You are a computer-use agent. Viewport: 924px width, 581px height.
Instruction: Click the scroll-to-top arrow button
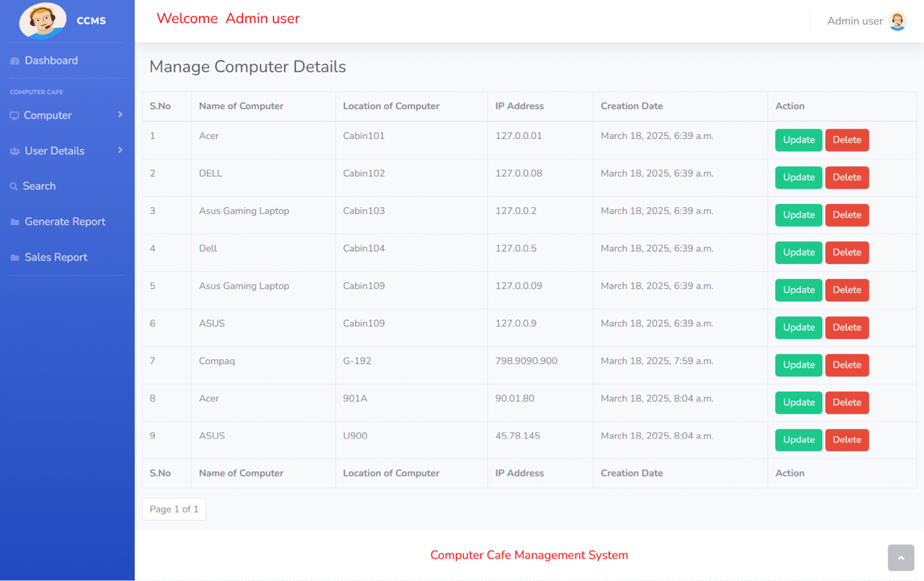pyautogui.click(x=901, y=558)
